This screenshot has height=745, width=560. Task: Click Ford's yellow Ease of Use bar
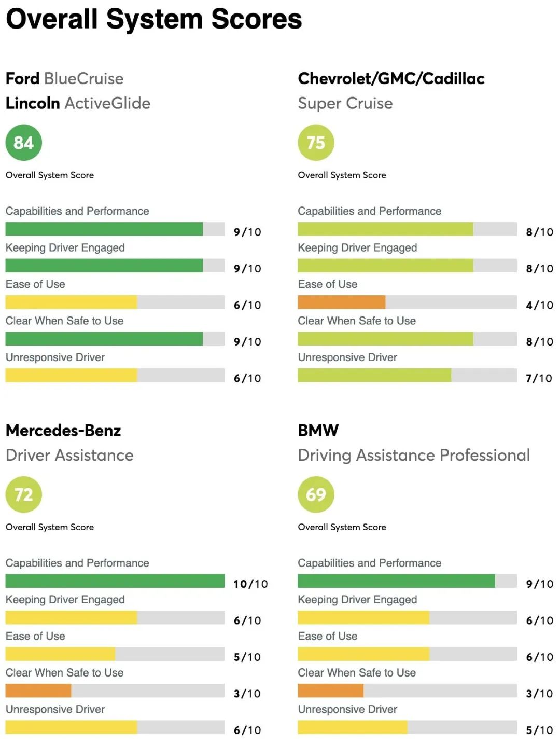pos(71,302)
